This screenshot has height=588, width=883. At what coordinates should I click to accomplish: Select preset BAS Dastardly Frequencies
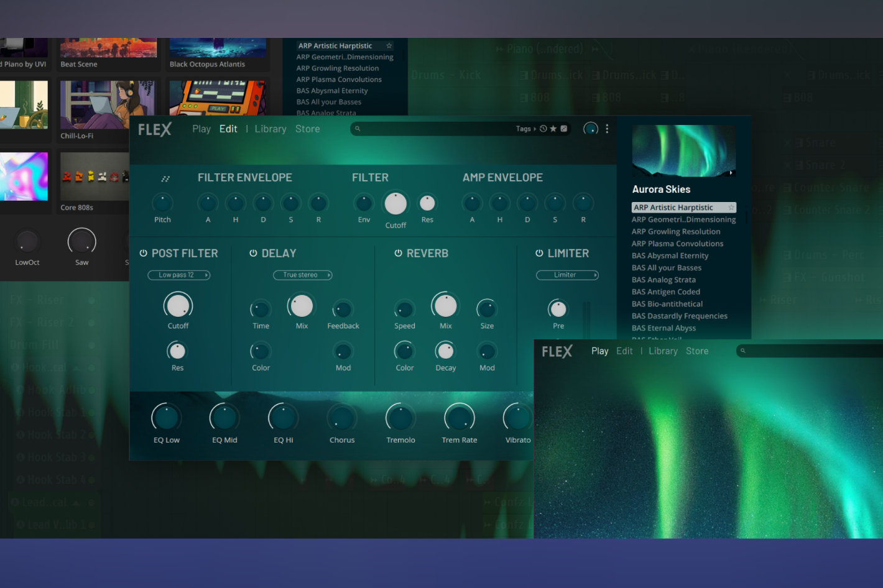tap(679, 316)
